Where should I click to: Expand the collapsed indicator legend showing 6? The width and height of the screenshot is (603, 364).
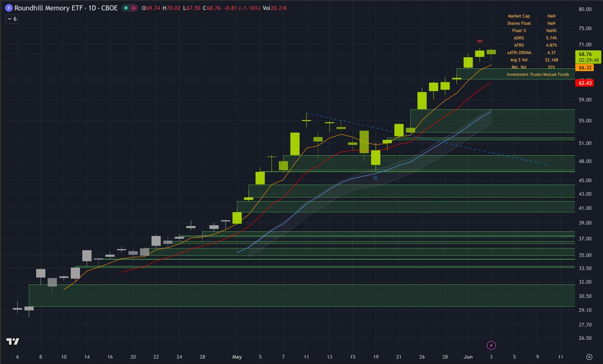12,19
